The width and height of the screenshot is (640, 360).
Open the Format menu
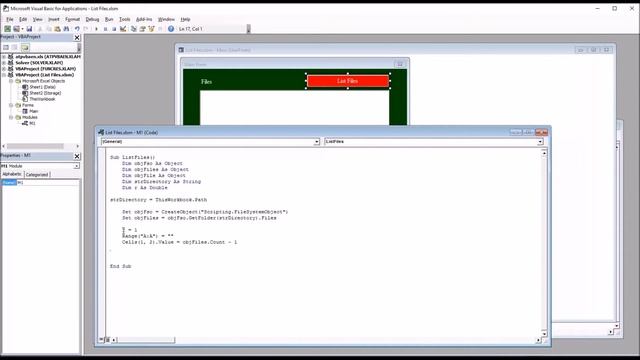click(x=73, y=19)
